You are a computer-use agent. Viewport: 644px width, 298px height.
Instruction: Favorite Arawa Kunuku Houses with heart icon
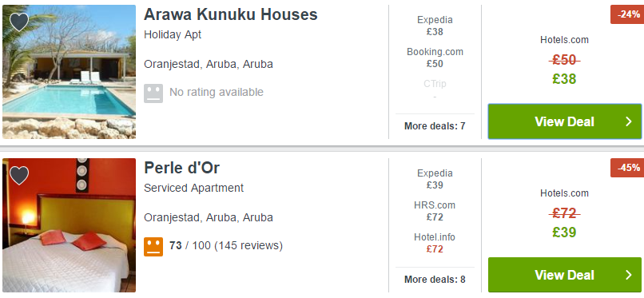[x=19, y=22]
